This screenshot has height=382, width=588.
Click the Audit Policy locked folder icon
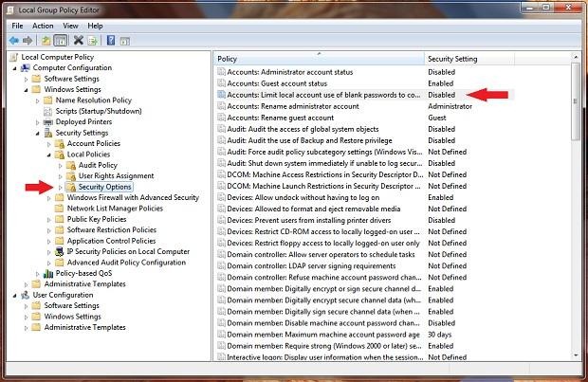71,165
